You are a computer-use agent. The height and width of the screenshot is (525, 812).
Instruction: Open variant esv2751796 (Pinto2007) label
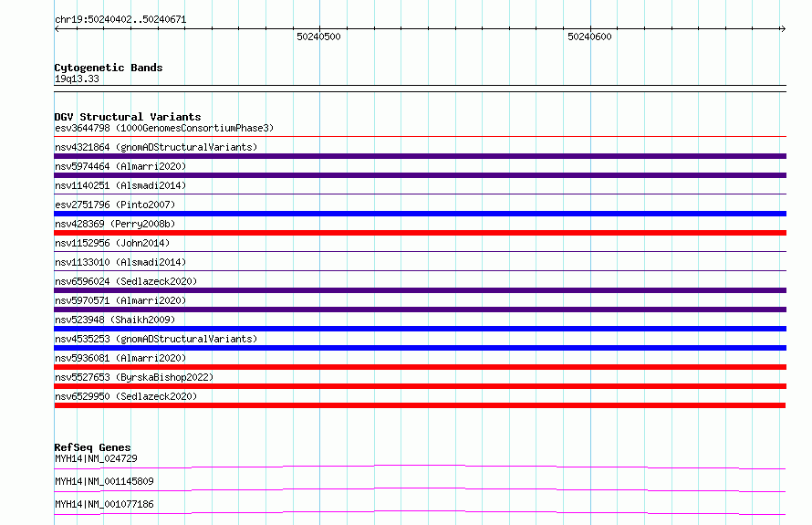click(x=115, y=205)
